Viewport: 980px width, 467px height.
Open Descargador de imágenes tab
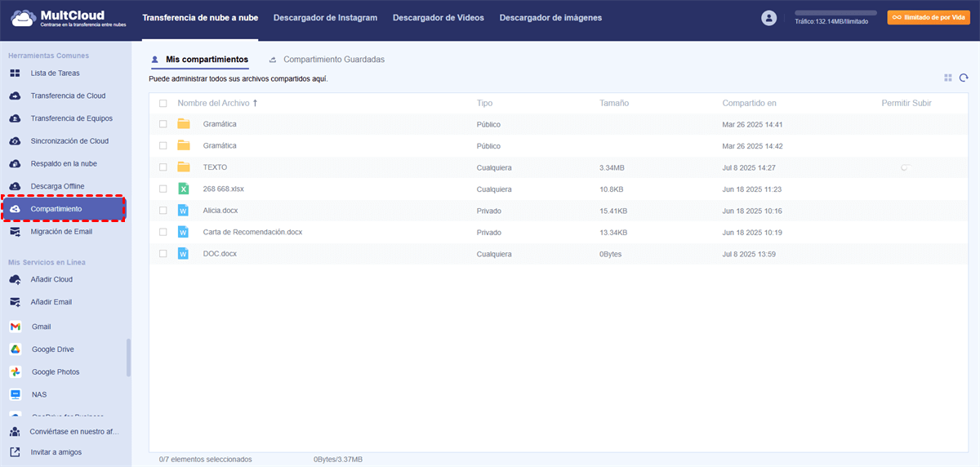[x=550, y=18]
